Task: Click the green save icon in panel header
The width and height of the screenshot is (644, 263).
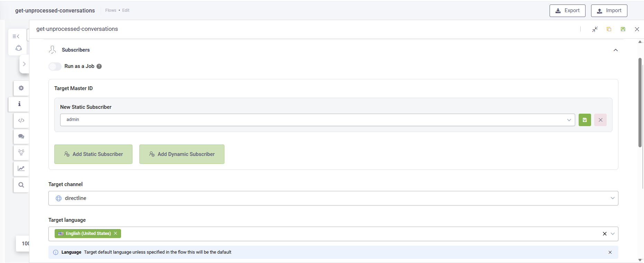Action: coord(623,29)
